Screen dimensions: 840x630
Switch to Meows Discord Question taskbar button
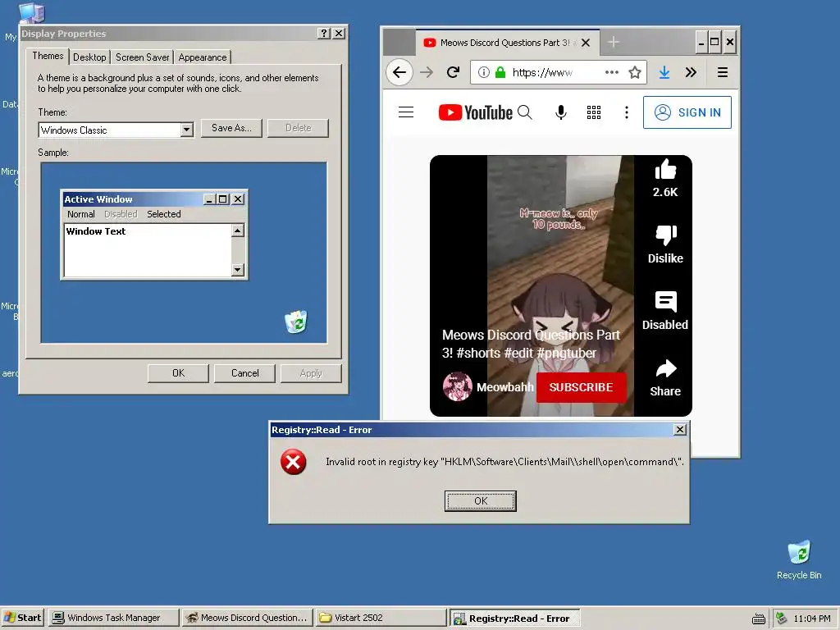[246, 618]
